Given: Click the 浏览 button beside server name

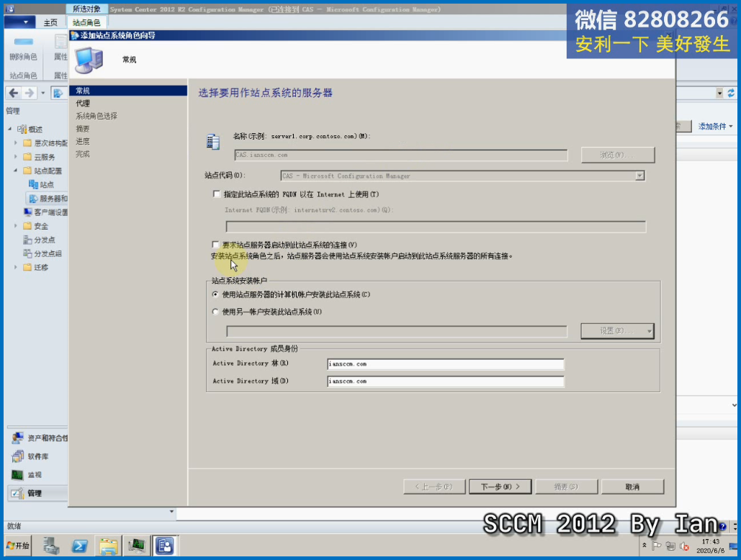Looking at the screenshot, I should [x=618, y=155].
